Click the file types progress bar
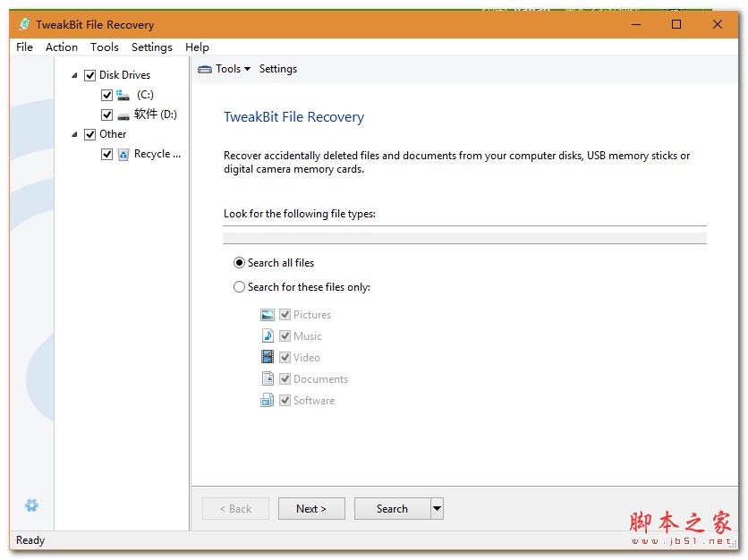Image resolution: width=748 pixels, height=560 pixels. 465,236
